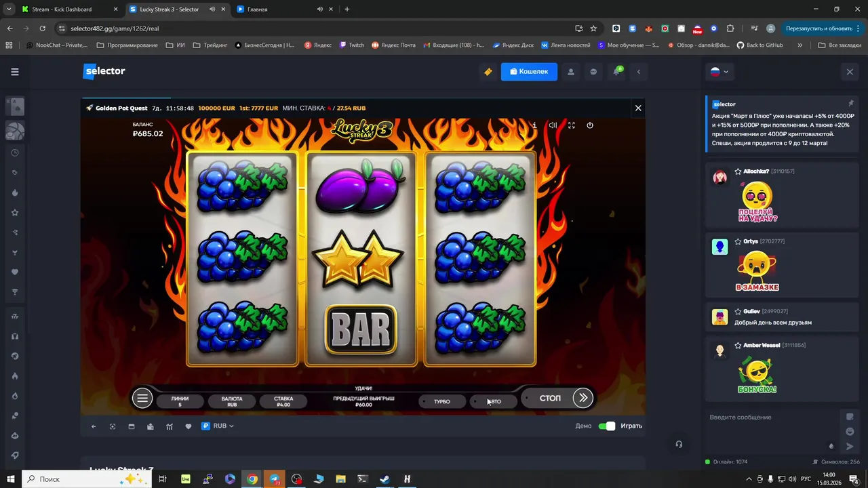868x488 pixels.
Task: Open the basketball sports icon in left sidebar
Action: pos(15,130)
